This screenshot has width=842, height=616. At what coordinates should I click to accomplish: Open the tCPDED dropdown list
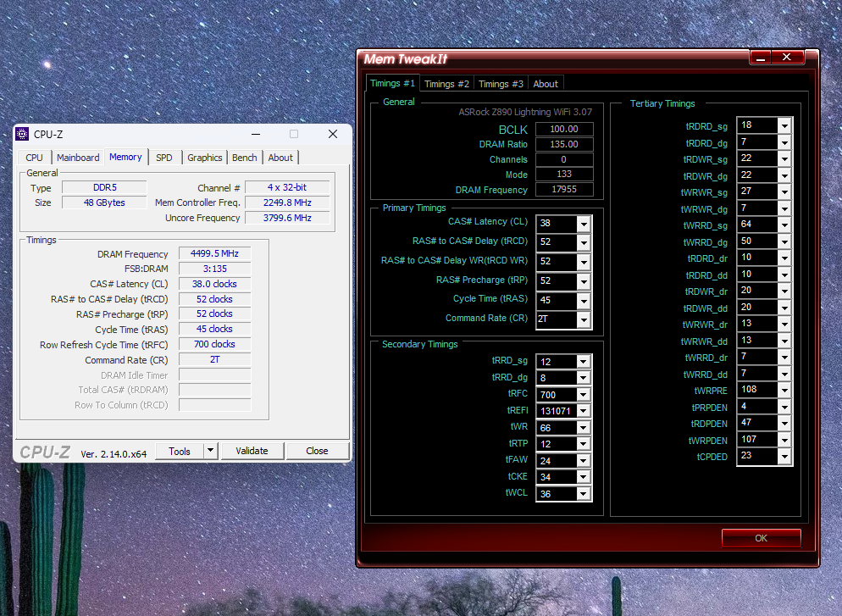pyautogui.click(x=784, y=456)
